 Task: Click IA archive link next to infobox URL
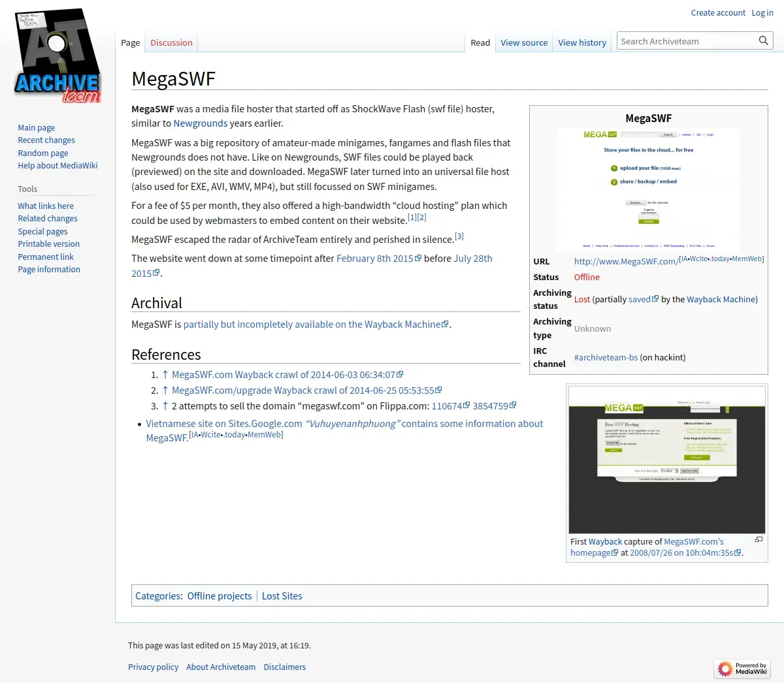click(x=684, y=259)
